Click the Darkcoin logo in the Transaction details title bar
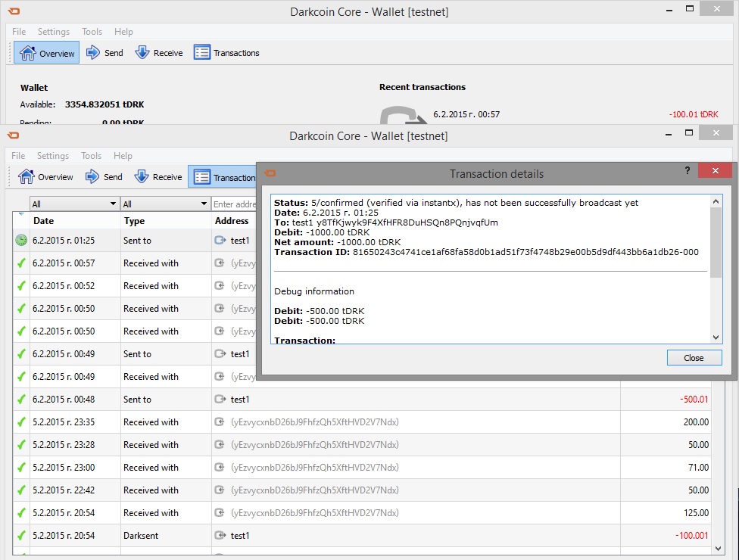 270,173
